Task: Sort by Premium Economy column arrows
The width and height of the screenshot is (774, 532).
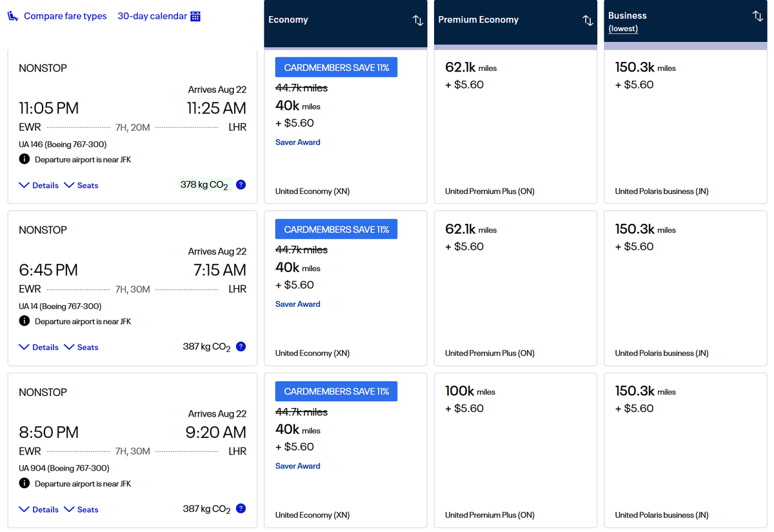Action: [588, 20]
